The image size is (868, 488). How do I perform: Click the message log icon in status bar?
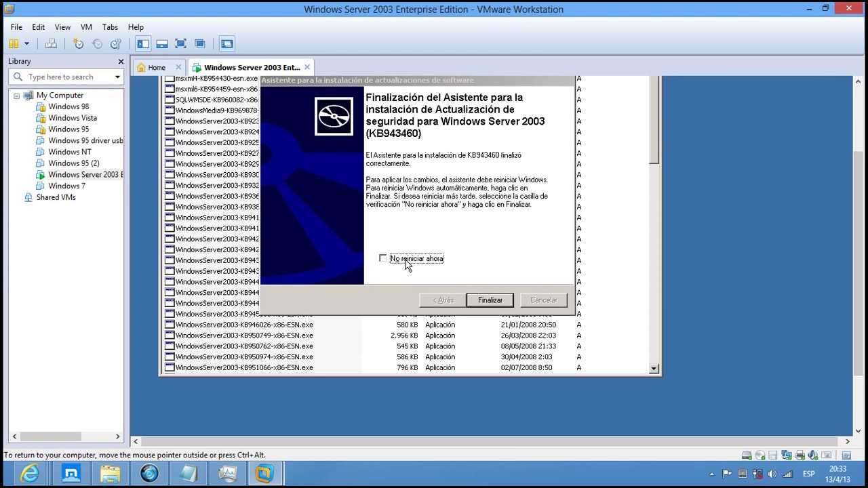click(846, 455)
